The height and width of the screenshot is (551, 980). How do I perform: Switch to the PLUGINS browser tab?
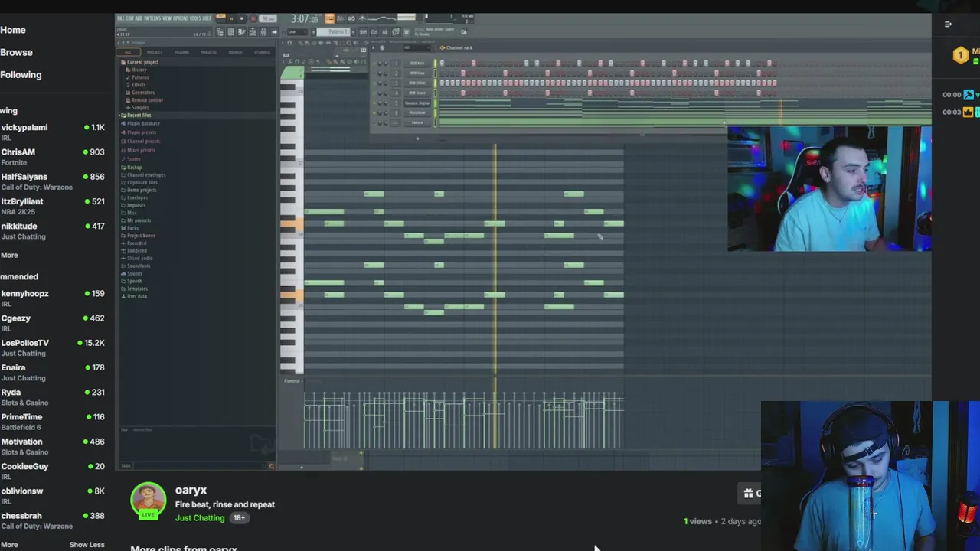coord(181,52)
